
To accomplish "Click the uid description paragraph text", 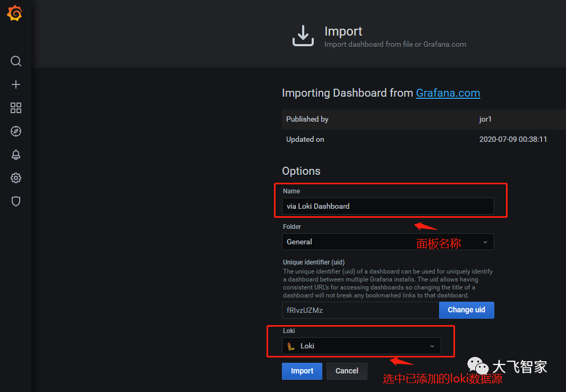I will (x=388, y=283).
